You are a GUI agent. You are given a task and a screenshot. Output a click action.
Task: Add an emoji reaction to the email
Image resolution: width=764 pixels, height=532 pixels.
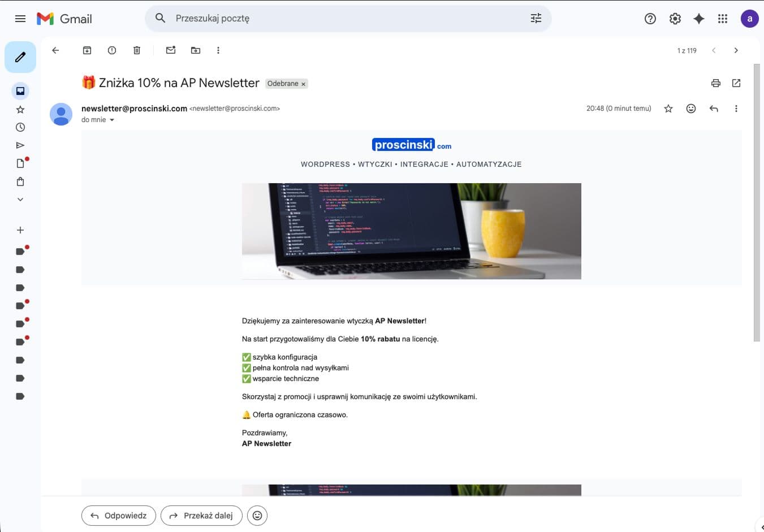690,108
